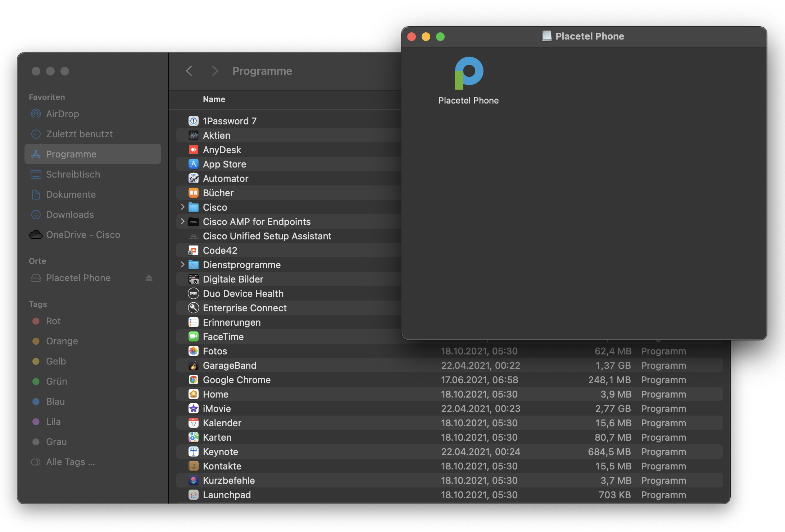This screenshot has height=532, width=785.
Task: Click the Google Chrome date 17.06.2021, 06:58
Action: 480,380
